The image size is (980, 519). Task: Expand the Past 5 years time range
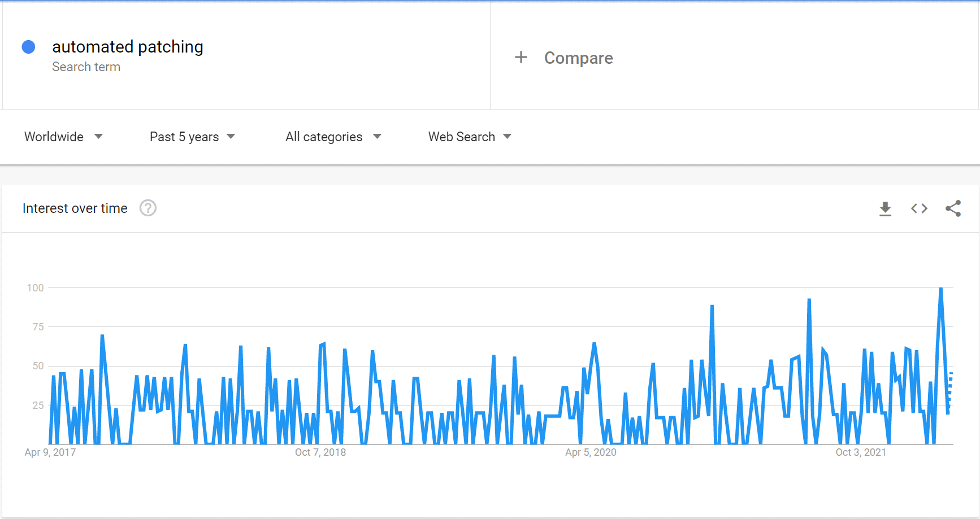(x=184, y=137)
